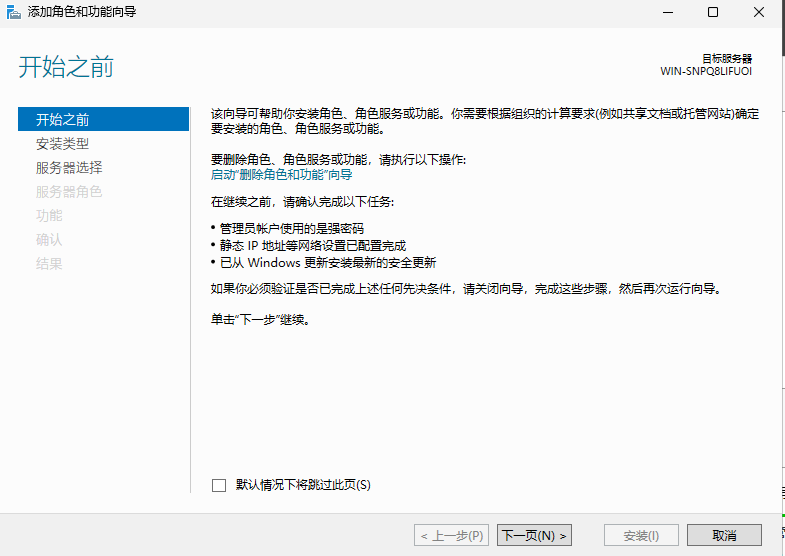Click the 在继续之前,请确认完成以下任务 line
Viewport: 785px width, 556px height.
coord(302,202)
